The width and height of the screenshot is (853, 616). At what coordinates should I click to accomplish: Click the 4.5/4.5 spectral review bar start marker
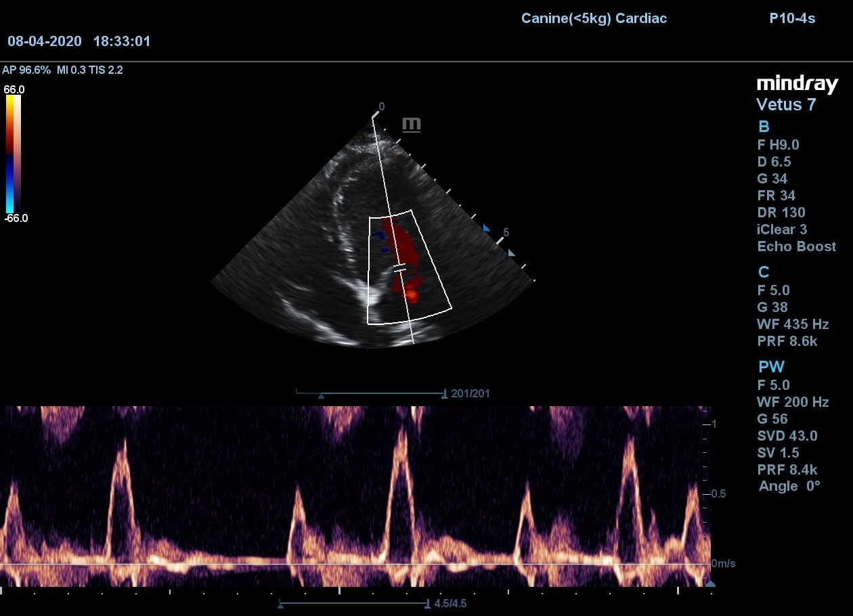click(x=280, y=604)
